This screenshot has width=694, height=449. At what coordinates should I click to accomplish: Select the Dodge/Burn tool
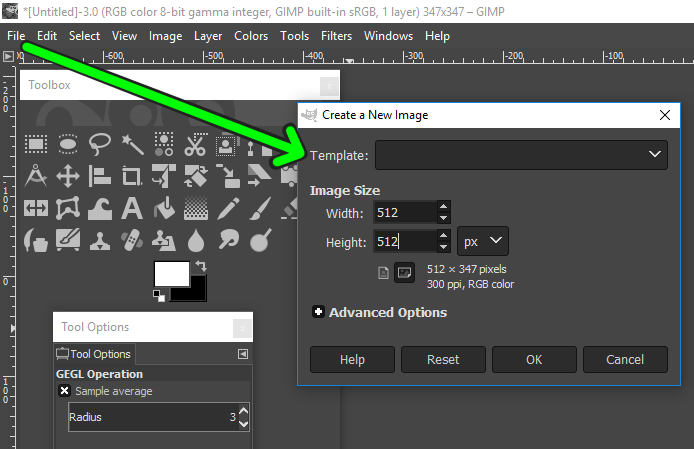tap(260, 240)
